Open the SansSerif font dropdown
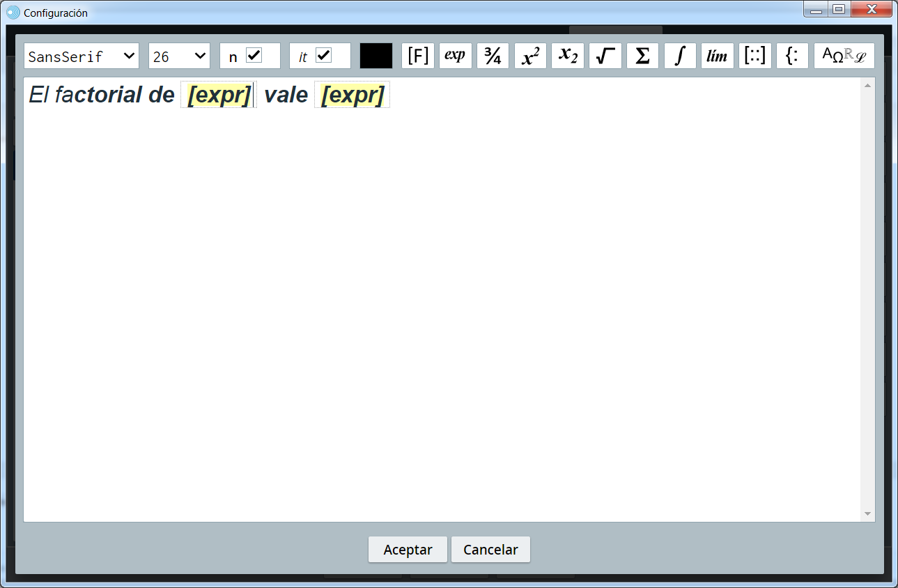 click(82, 56)
